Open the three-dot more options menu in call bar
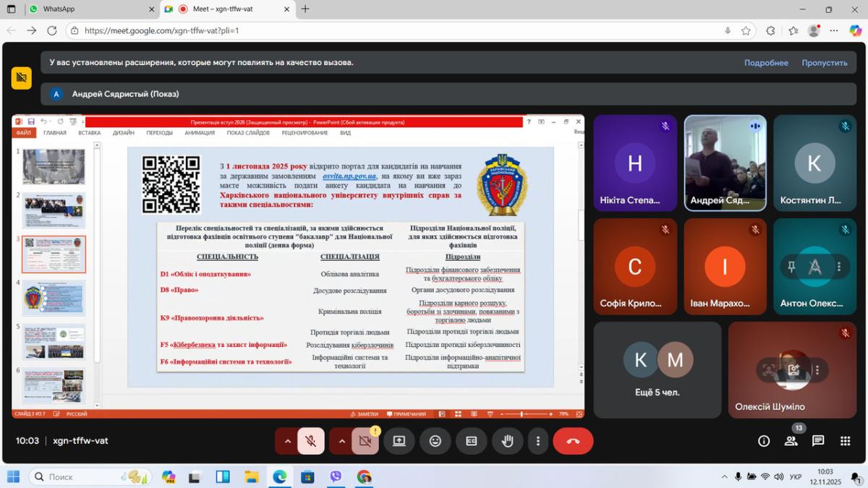The width and height of the screenshot is (868, 488). pos(537,441)
